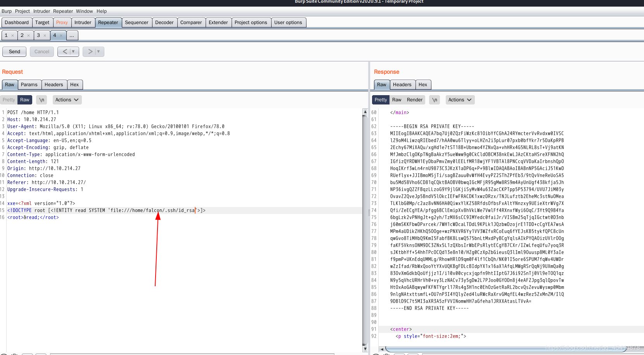
Task: Close Repeater tab 1
Action: pos(12,36)
